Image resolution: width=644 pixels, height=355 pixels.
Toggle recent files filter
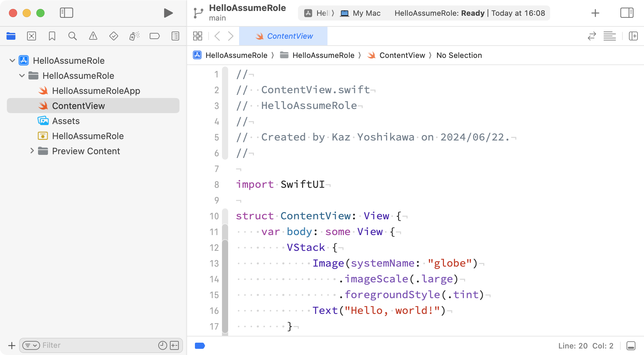coord(163,345)
